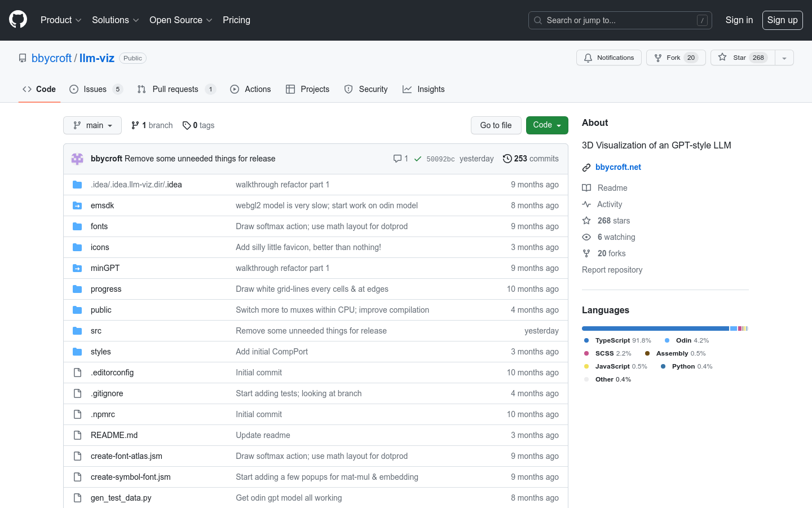The height and width of the screenshot is (508, 812).
Task: Open the main branch selector
Action: pyautogui.click(x=92, y=125)
